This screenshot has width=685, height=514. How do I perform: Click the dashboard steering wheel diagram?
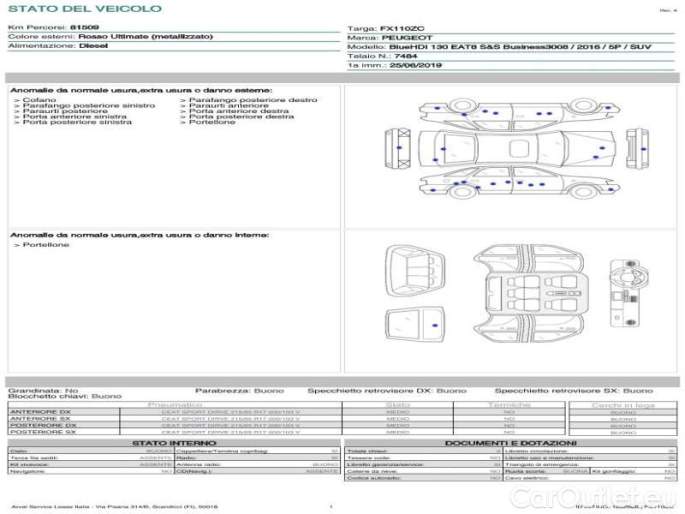coord(629,293)
